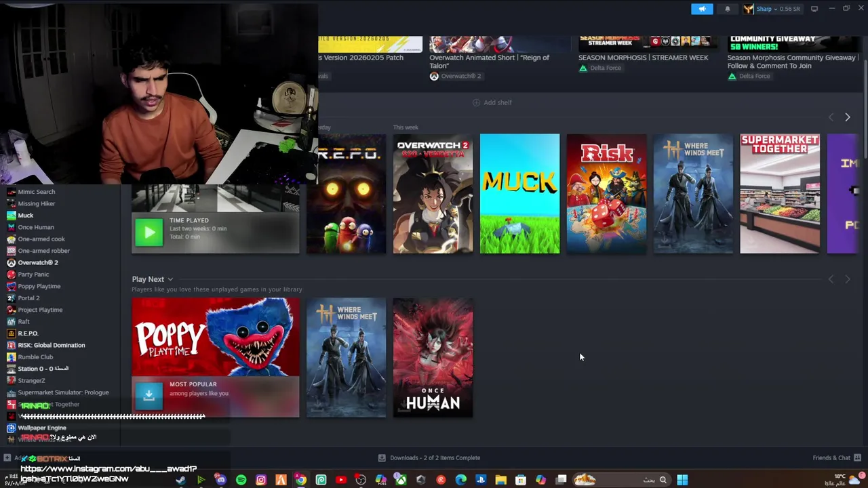Screen dimensions: 868x488
Task: Open Where Winds Meet cover in Play Next
Action: coord(346,358)
